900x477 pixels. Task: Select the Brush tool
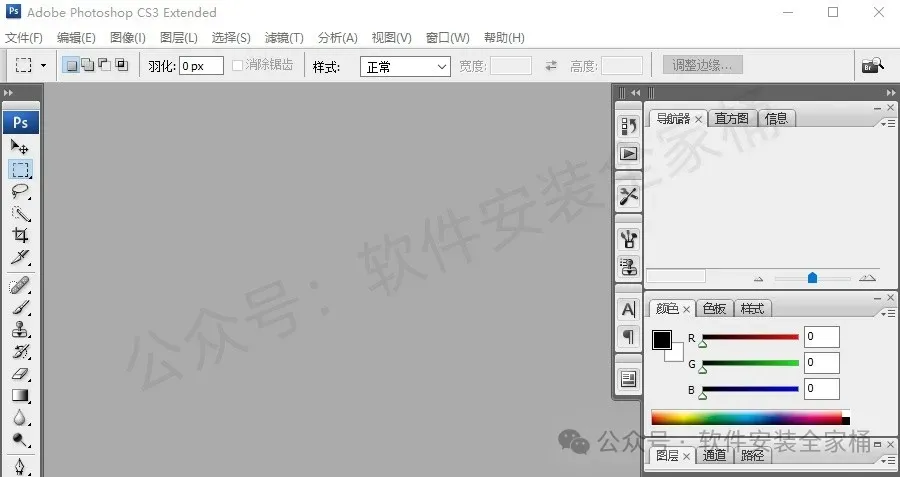click(x=20, y=307)
